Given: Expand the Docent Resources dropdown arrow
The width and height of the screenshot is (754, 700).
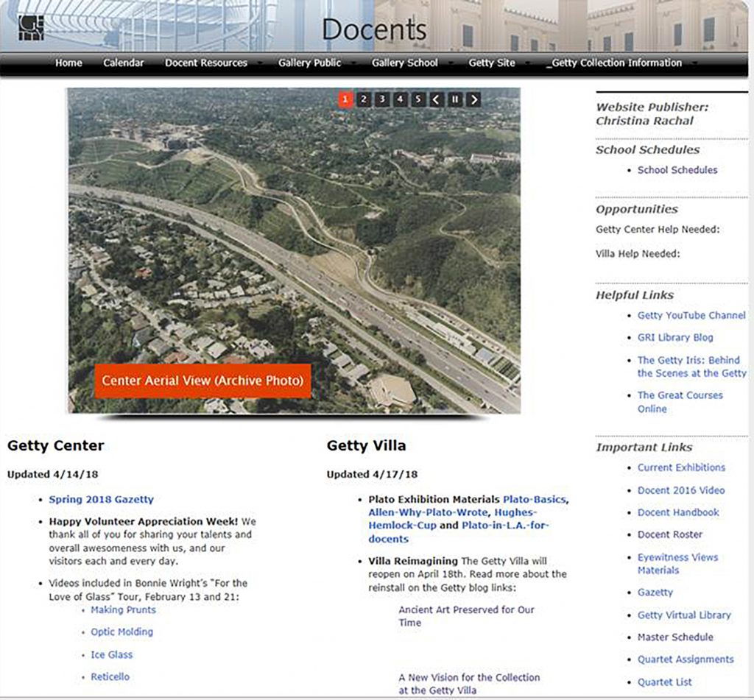Looking at the screenshot, I should [x=260, y=63].
